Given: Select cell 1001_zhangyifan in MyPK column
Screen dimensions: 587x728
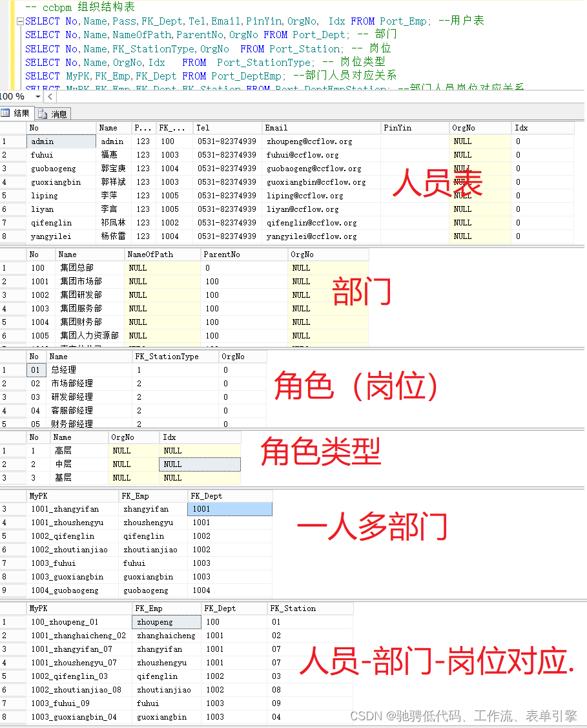Looking at the screenshot, I should pyautogui.click(x=73, y=509).
